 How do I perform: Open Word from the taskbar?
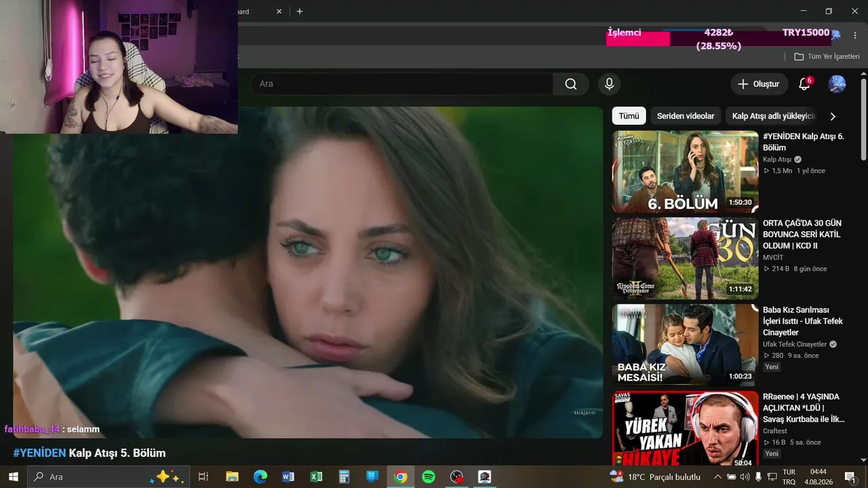(x=288, y=476)
